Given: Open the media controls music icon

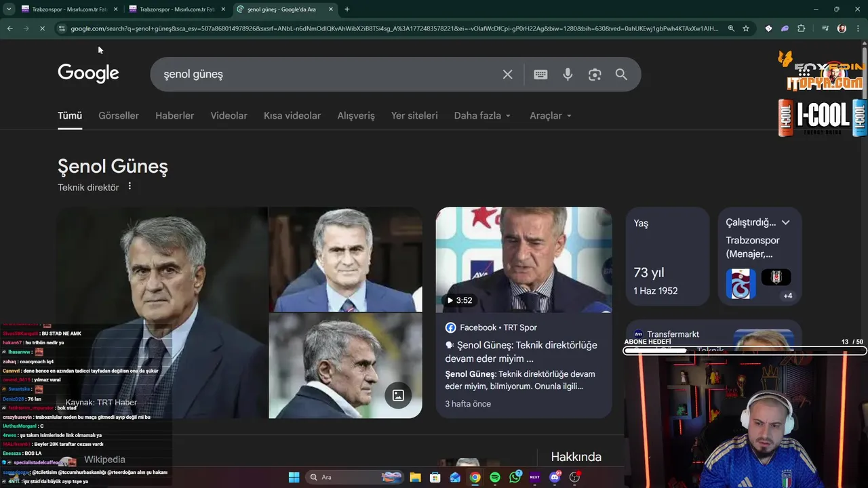Looking at the screenshot, I should 825,28.
